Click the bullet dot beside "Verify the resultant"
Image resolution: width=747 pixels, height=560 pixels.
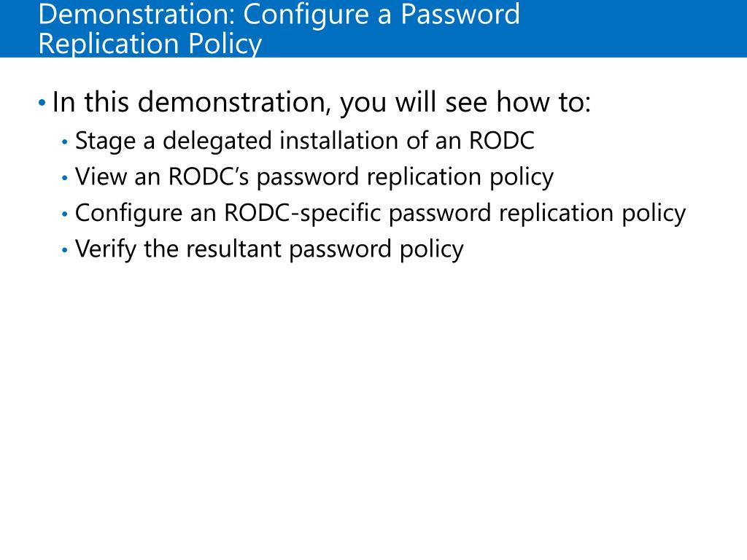pyautogui.click(x=65, y=249)
